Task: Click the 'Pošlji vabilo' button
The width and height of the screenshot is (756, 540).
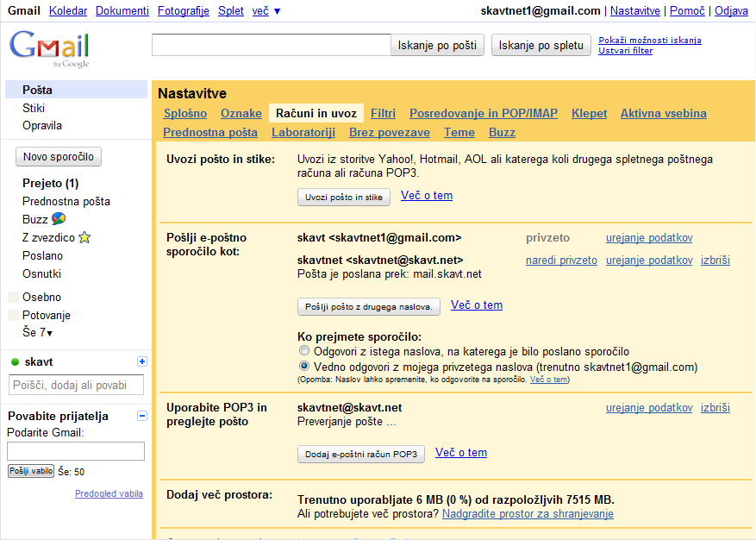Action: (x=31, y=471)
